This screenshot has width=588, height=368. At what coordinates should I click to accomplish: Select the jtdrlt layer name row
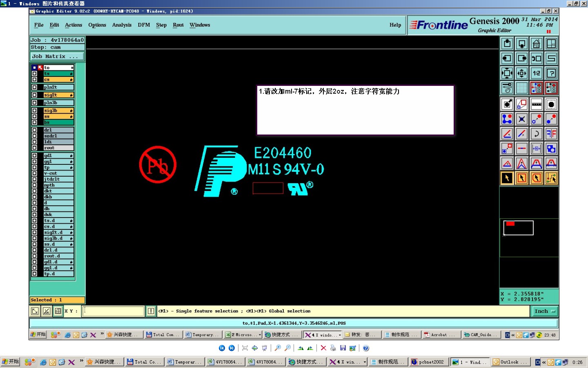[58, 179]
